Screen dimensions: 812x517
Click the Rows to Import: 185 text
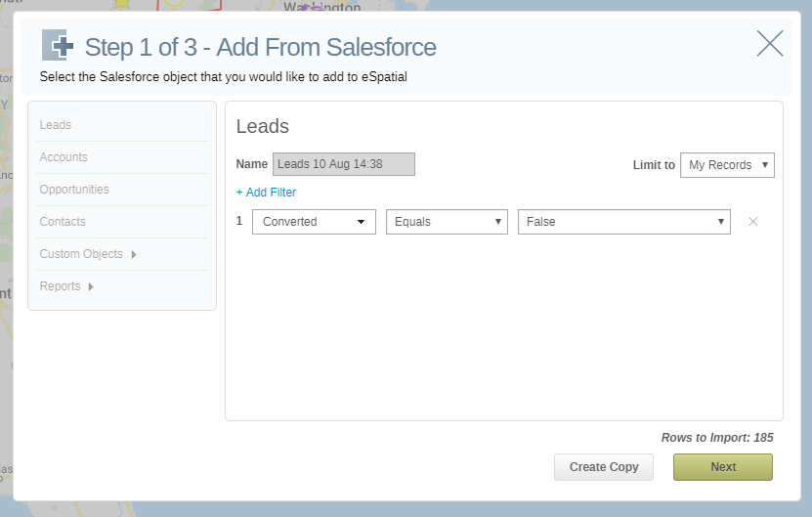(717, 438)
